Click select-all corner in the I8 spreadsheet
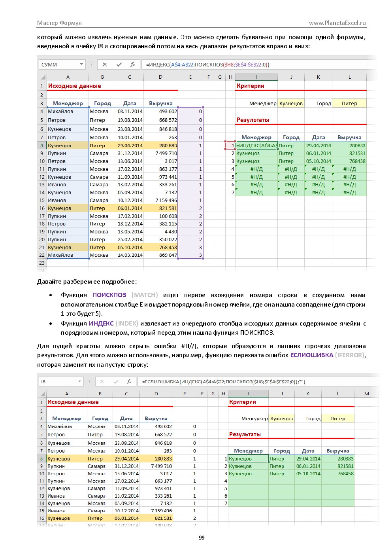Viewport: 392px width, 555px height. pos(42,394)
